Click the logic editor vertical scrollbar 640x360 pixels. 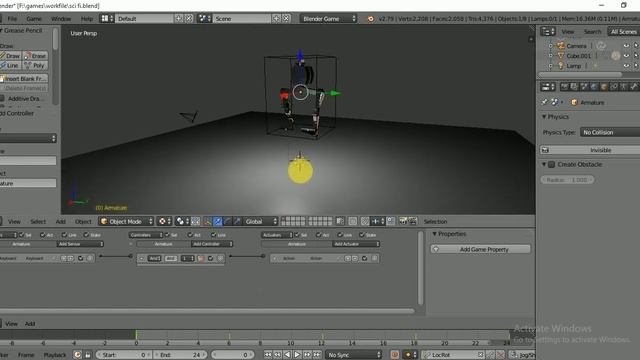(x=421, y=268)
